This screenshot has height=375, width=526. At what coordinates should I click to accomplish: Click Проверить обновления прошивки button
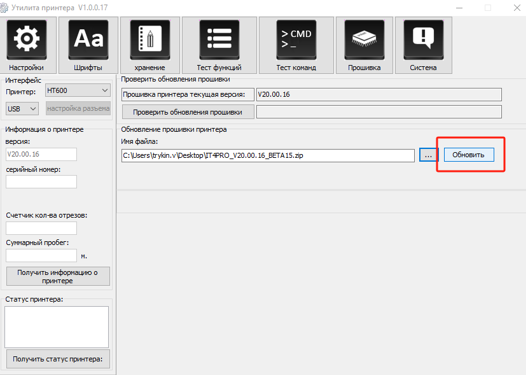[x=188, y=112]
